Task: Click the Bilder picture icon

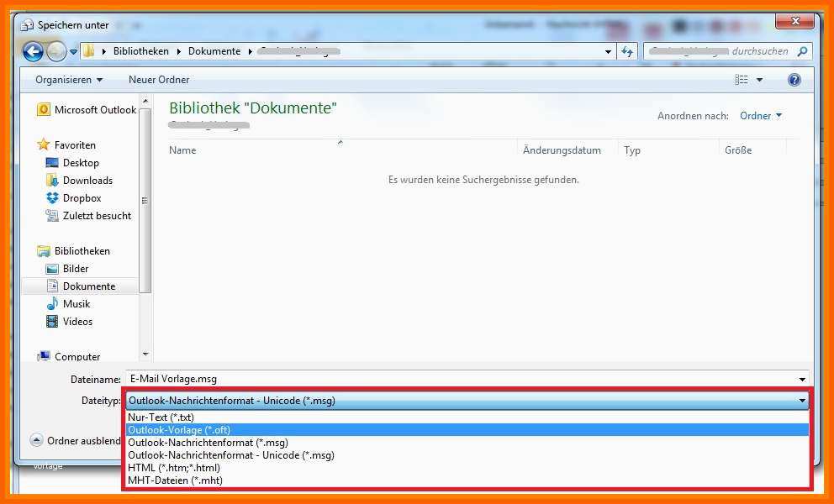Action: (52, 269)
